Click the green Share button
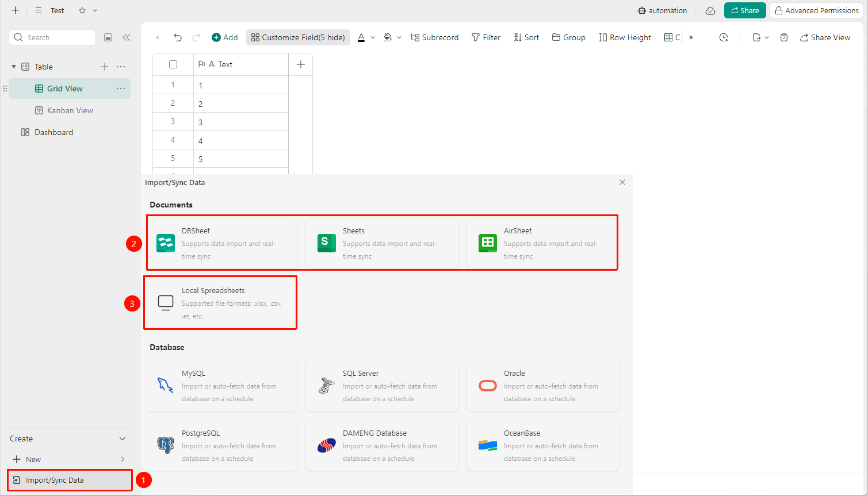868x496 pixels. click(745, 10)
